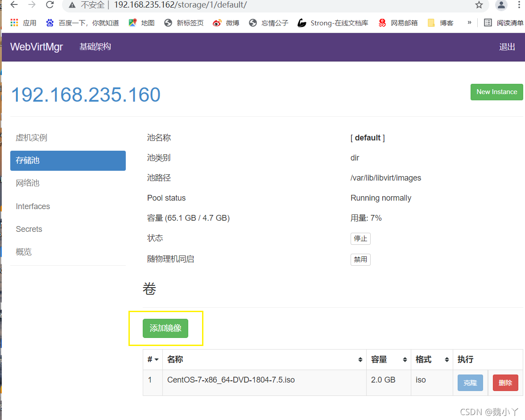Sort table by # column

tap(153, 359)
